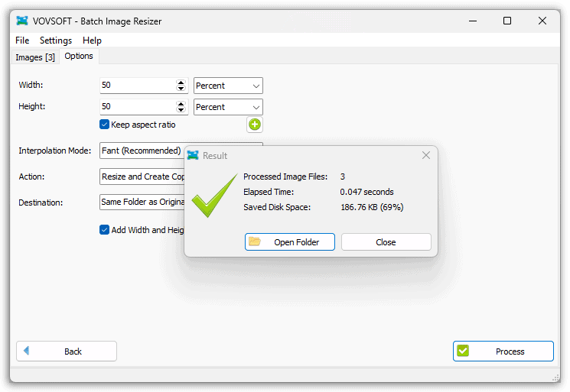Click the Processed Image Files label
The image size is (570, 392).
[285, 177]
